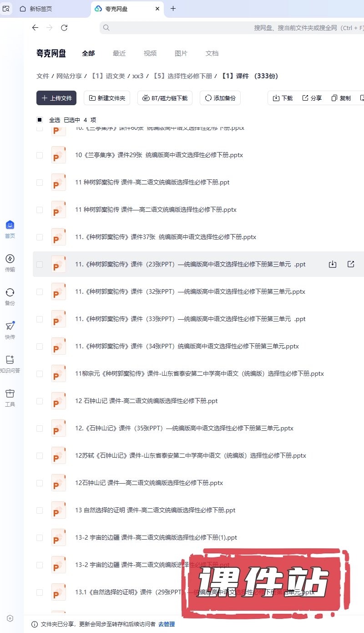Switch to the 文档 tab
Viewport: 364px width, 633px height.
(212, 53)
